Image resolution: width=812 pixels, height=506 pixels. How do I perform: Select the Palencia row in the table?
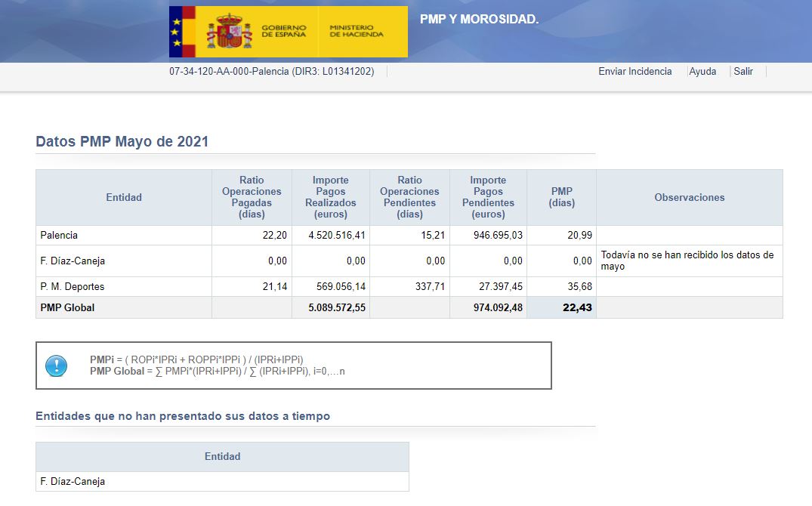59,236
